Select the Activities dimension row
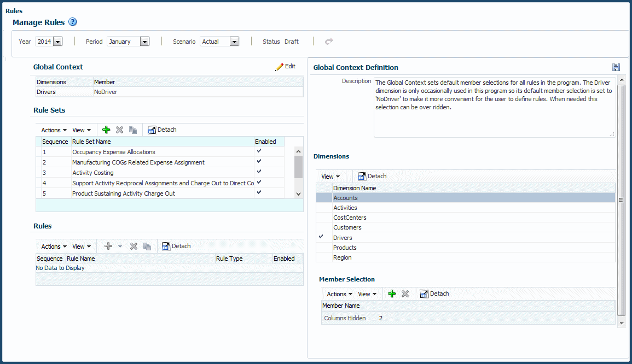 (466, 208)
